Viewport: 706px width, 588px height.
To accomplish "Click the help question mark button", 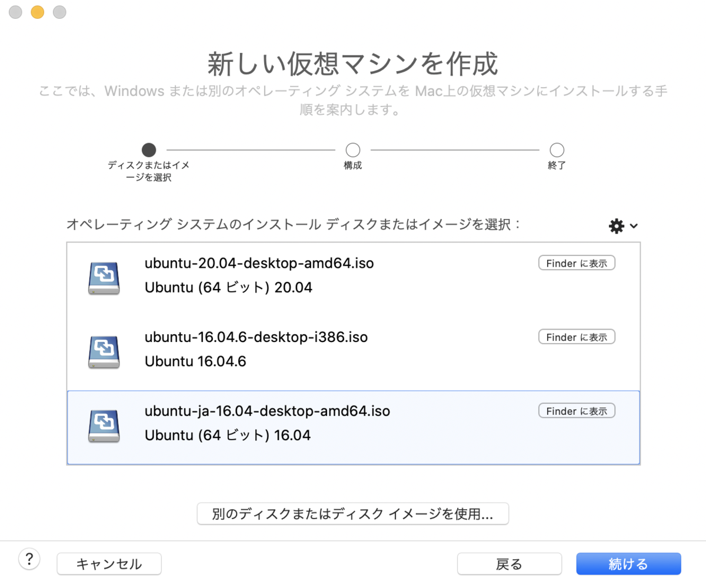I will point(29,559).
